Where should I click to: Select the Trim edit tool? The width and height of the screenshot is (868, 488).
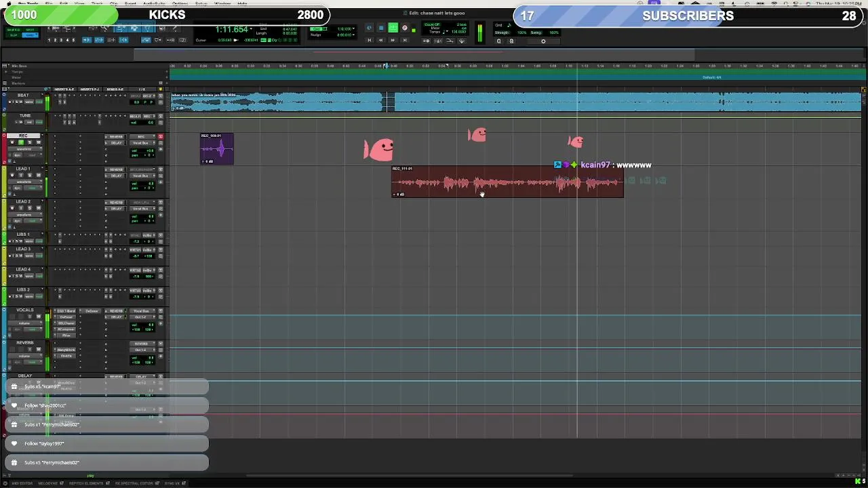pos(121,28)
